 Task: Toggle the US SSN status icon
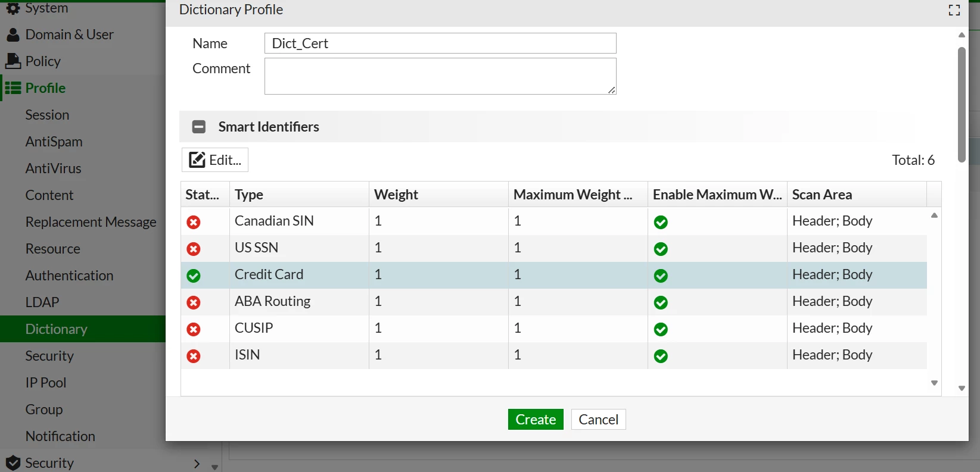point(194,249)
